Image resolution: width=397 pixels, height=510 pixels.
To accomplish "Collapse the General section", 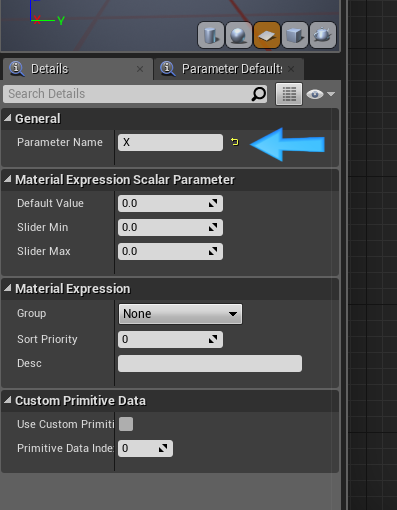I will coord(8,118).
